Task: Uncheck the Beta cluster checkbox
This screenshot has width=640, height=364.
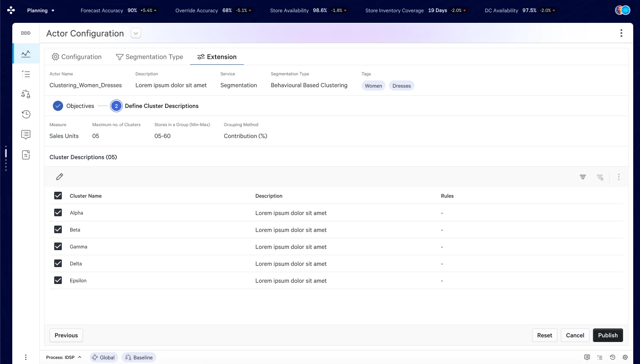Action: (58, 229)
